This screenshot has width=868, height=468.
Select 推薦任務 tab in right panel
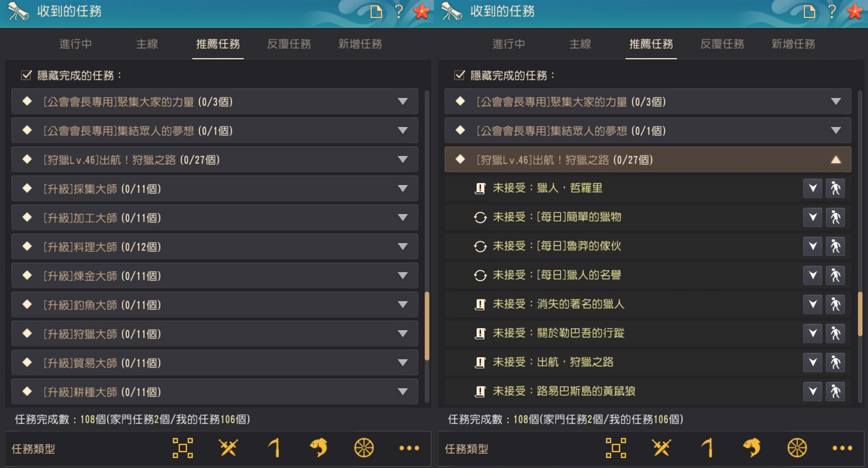(651, 44)
